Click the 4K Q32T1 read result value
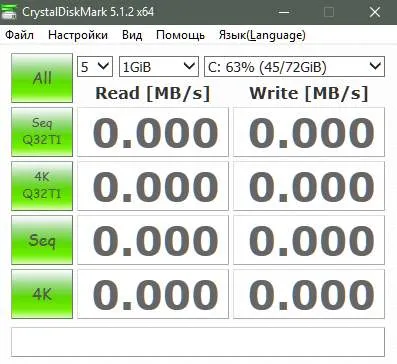Viewport: 397px width, 364px height. pos(153,186)
